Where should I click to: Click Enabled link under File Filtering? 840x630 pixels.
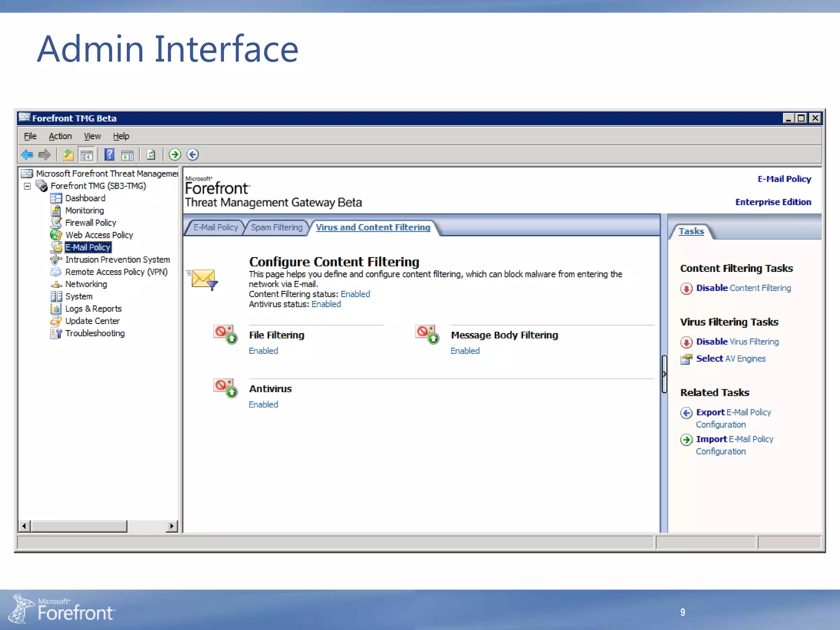(x=263, y=351)
